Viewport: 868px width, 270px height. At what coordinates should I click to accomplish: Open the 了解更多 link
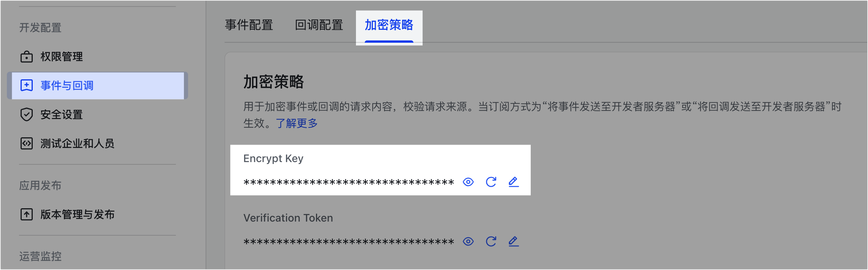pos(297,123)
